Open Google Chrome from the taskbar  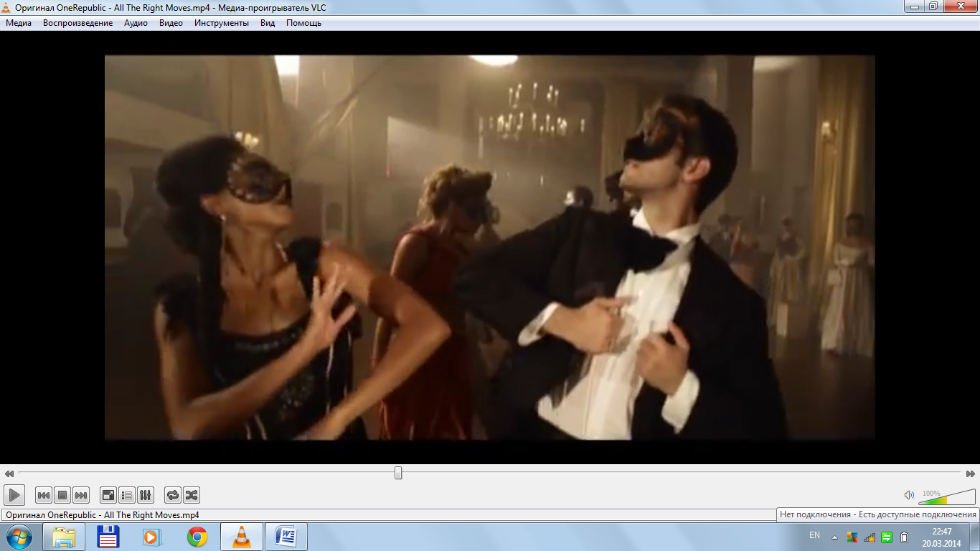(x=197, y=537)
